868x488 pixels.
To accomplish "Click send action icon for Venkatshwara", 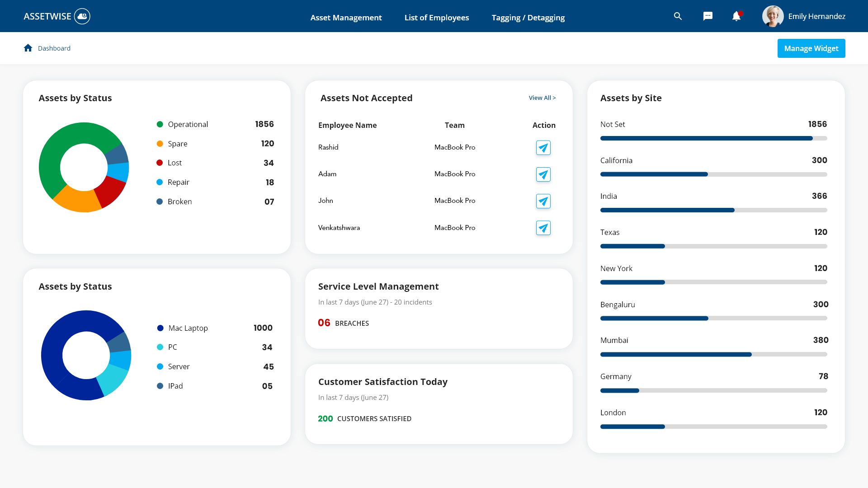I will 543,228.
